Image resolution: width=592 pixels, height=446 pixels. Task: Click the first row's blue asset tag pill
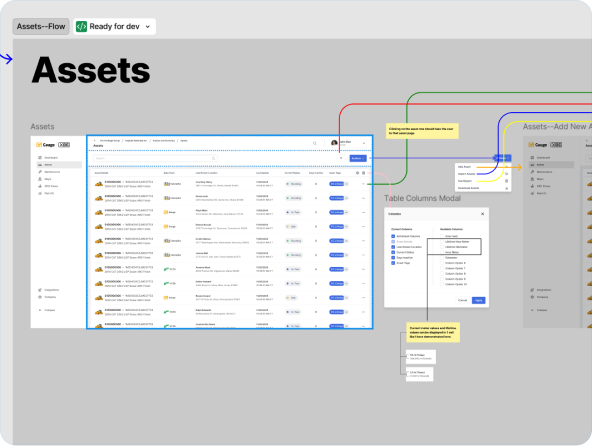(x=336, y=184)
